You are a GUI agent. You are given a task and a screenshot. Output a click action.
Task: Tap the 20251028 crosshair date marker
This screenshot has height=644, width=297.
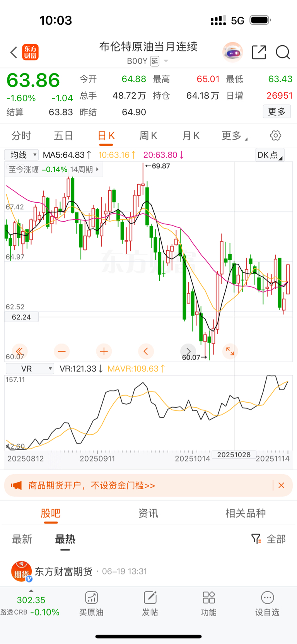pyautogui.click(x=234, y=454)
